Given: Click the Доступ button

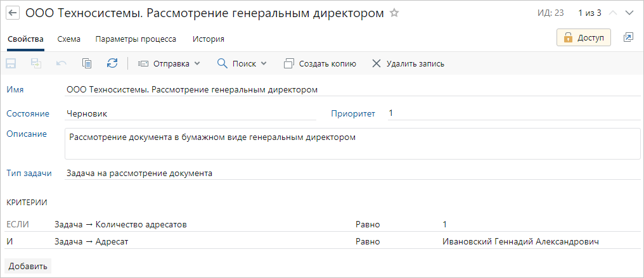Looking at the screenshot, I should (583, 38).
